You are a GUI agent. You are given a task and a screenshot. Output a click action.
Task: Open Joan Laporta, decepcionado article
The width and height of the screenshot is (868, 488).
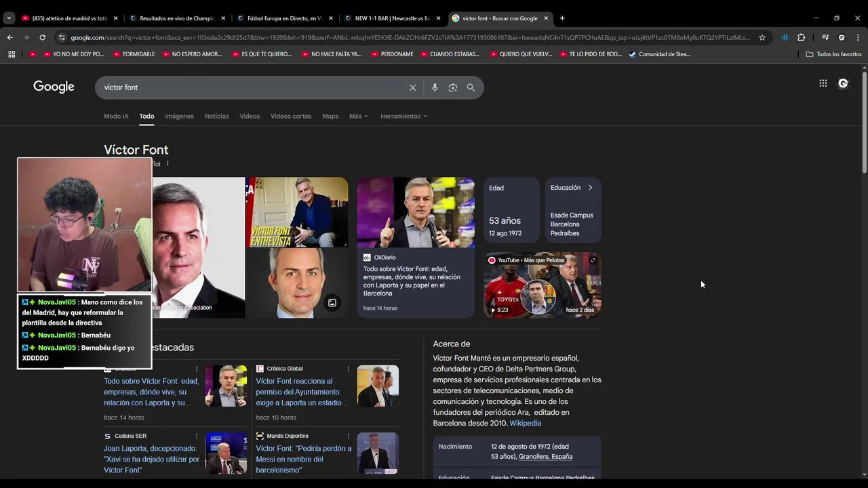(151, 460)
